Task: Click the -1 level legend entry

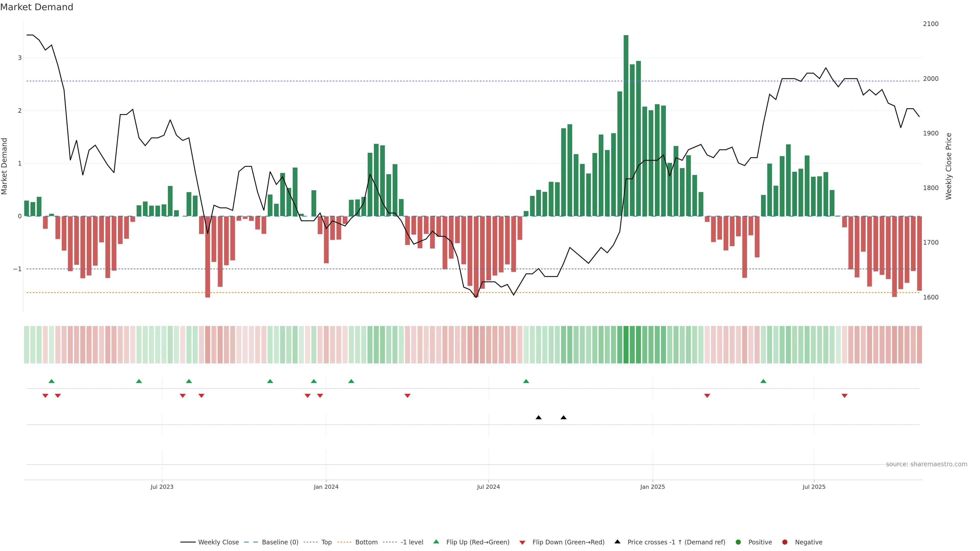Action: click(x=412, y=542)
